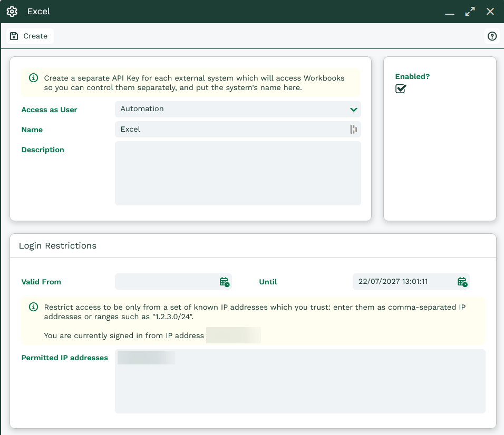504x435 pixels.
Task: Focus the Description text area
Action: coord(238,173)
